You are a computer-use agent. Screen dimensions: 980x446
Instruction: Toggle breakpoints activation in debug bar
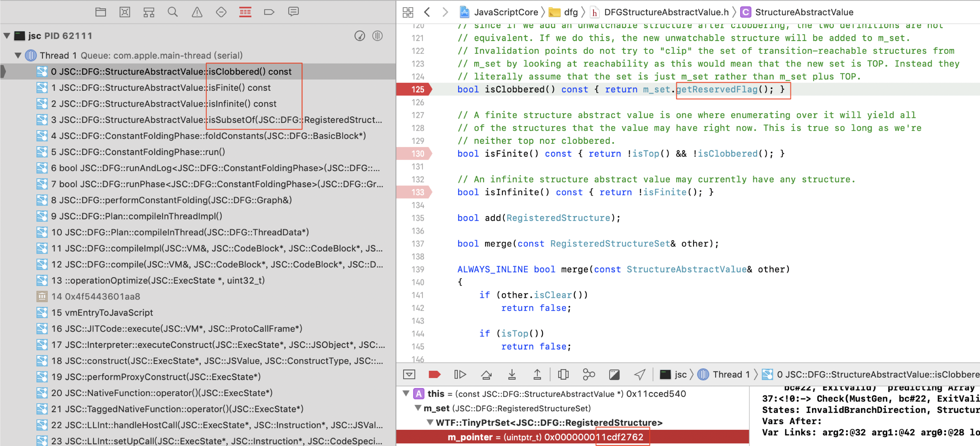pos(434,374)
